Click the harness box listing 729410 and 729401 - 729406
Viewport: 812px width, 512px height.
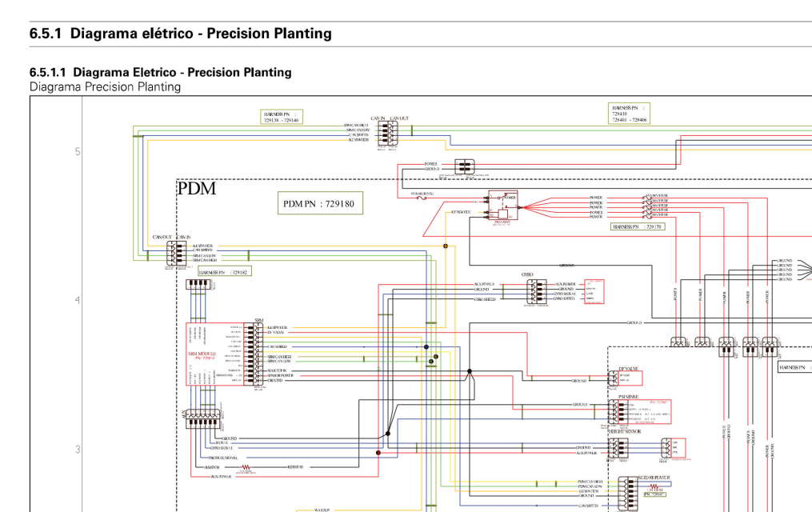(629, 114)
